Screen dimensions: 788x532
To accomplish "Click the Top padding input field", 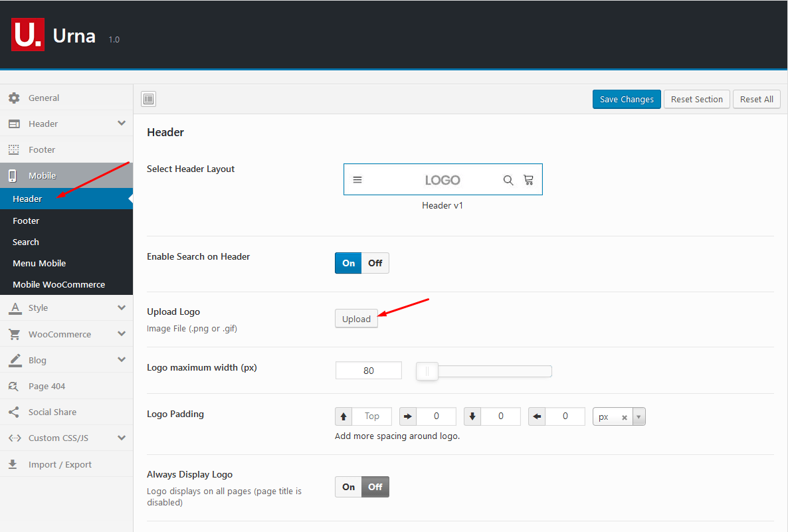I will [372, 416].
